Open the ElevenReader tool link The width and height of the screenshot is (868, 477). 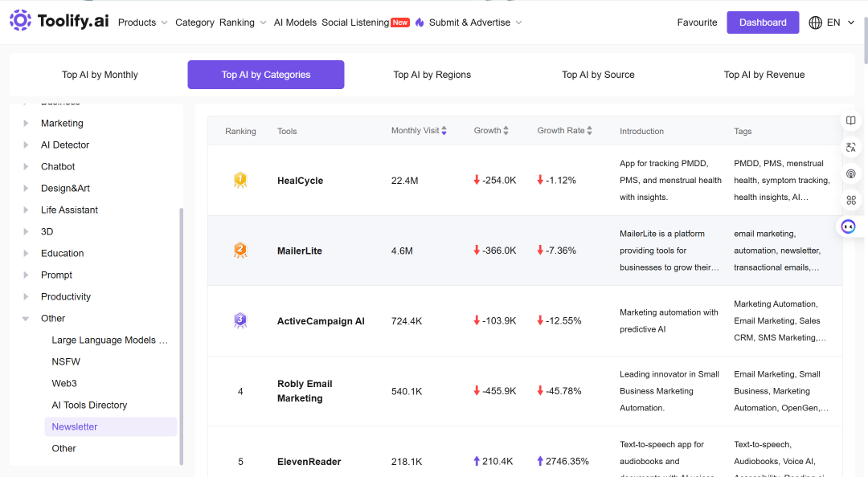tap(309, 462)
